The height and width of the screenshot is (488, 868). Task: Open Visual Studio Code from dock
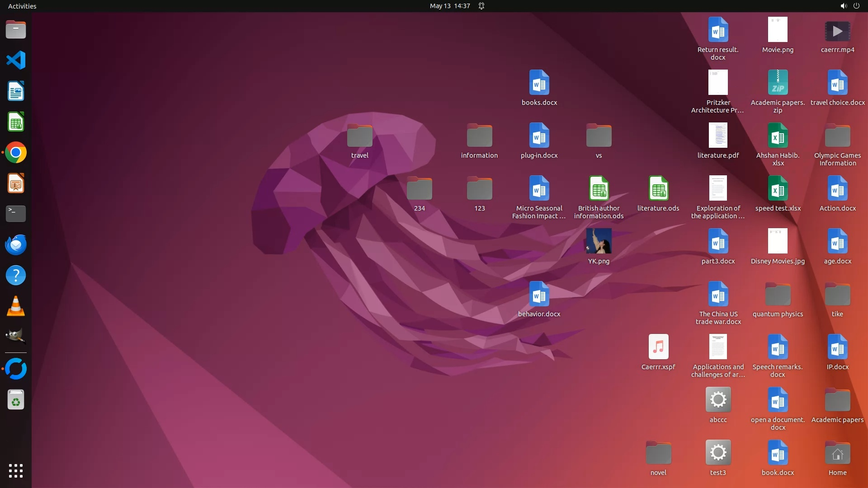click(16, 60)
